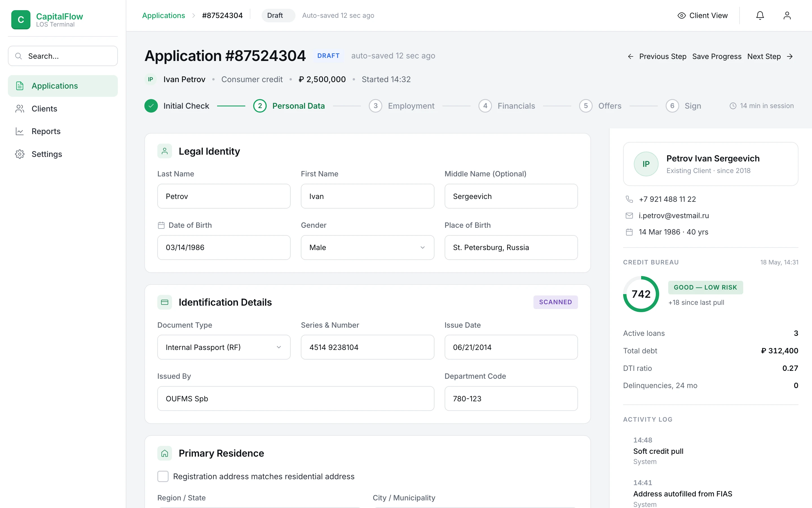
Task: Go to the Personal Data step
Action: coord(289,106)
